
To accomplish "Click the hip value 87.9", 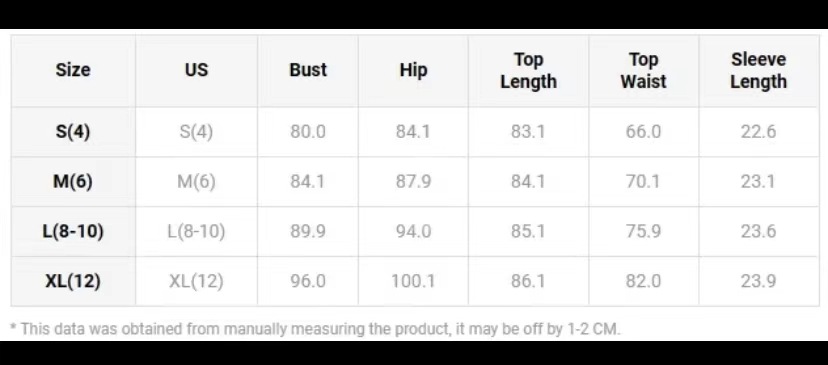I will pos(413,182).
